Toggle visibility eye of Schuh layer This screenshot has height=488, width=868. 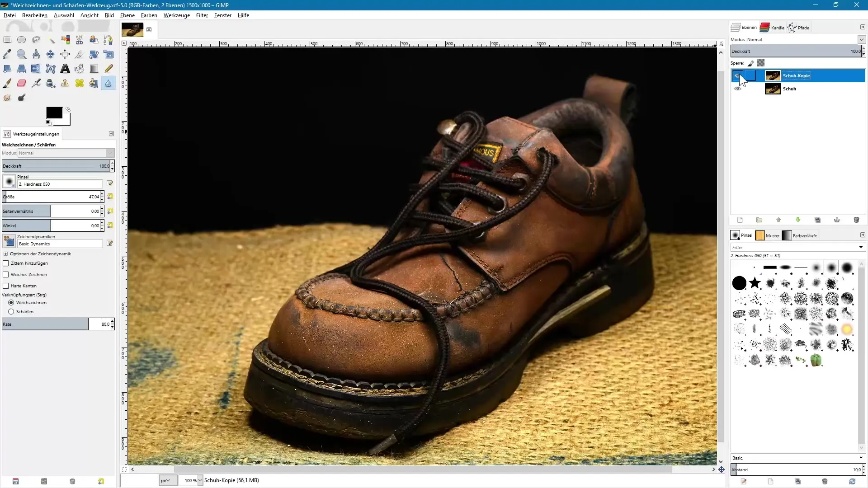click(x=738, y=89)
